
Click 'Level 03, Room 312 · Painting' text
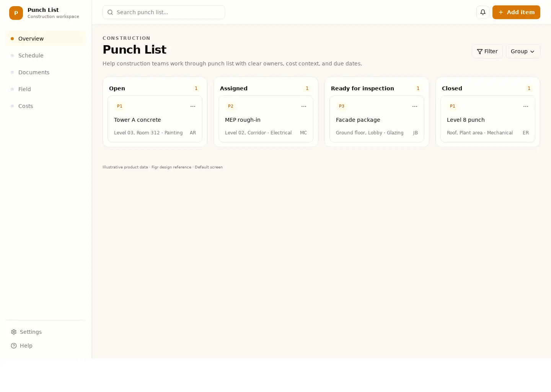pyautogui.click(x=148, y=133)
